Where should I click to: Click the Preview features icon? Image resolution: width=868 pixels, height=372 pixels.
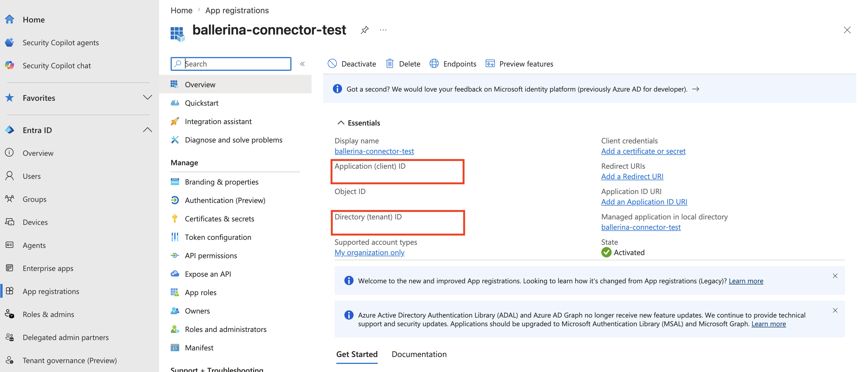point(490,64)
